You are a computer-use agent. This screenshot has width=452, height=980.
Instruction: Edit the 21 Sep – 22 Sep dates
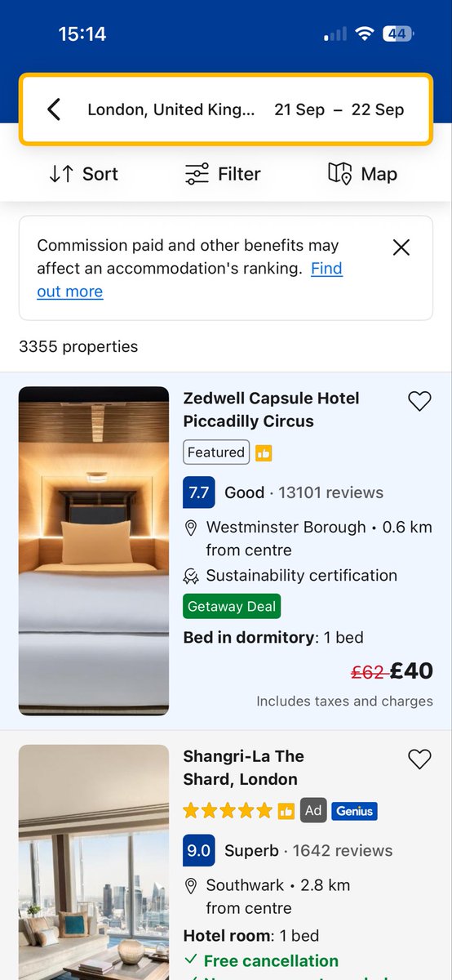339,109
